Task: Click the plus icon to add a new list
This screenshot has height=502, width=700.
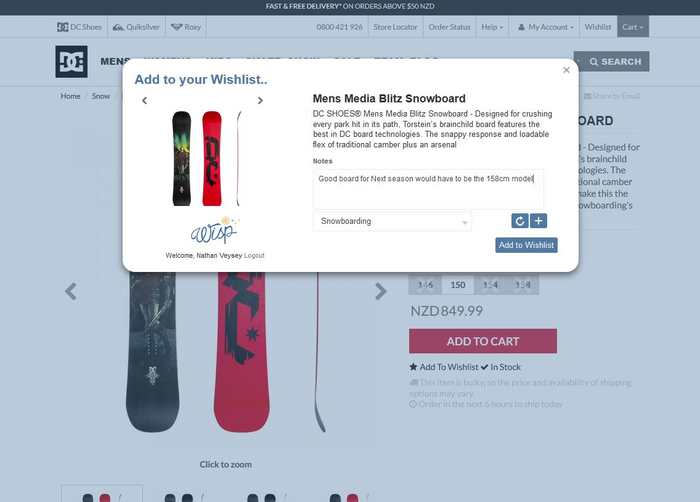Action: pos(538,221)
